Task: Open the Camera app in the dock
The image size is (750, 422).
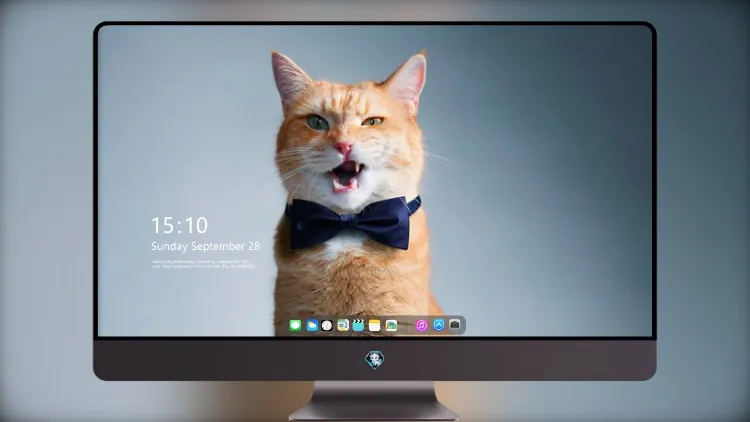Action: (454, 325)
